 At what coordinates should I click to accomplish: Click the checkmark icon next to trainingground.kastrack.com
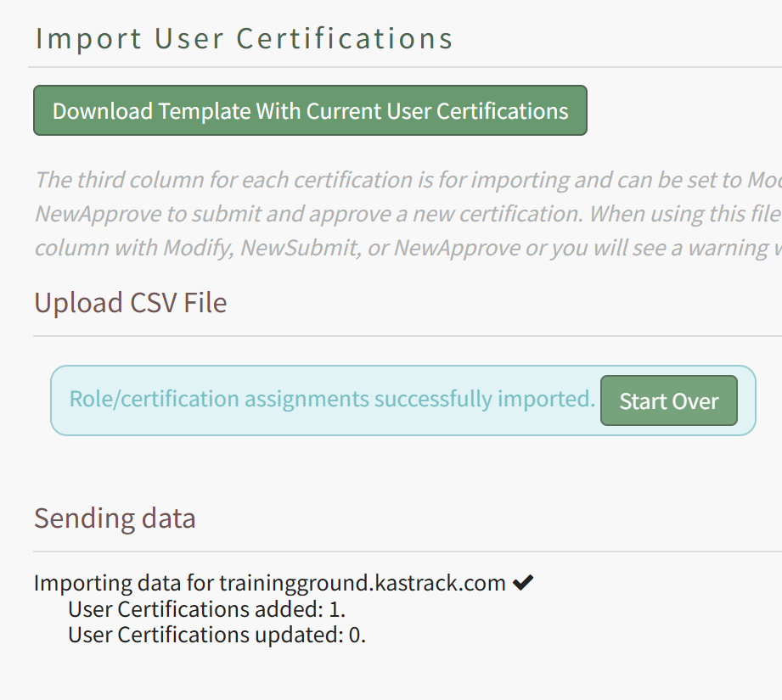click(523, 582)
